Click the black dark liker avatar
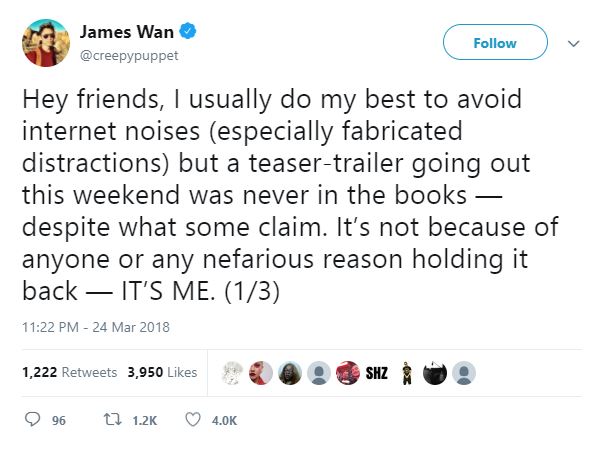Screen dimensions: 606x449 435,373
